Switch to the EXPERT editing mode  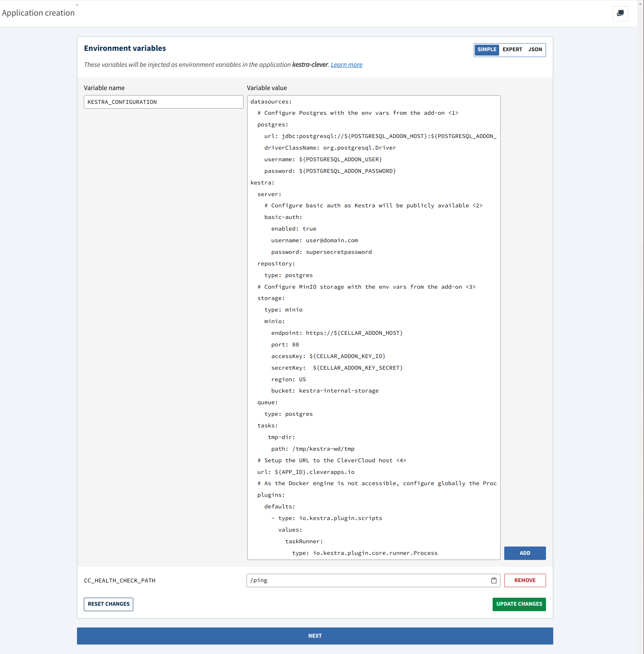coord(512,49)
